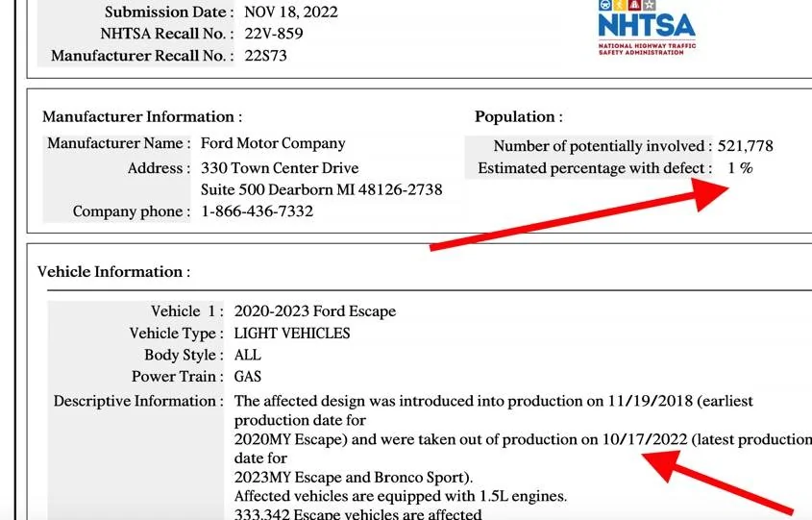Select submission date NOV 18, 2022
Viewport: 812px width, 520px height.
pos(290,12)
